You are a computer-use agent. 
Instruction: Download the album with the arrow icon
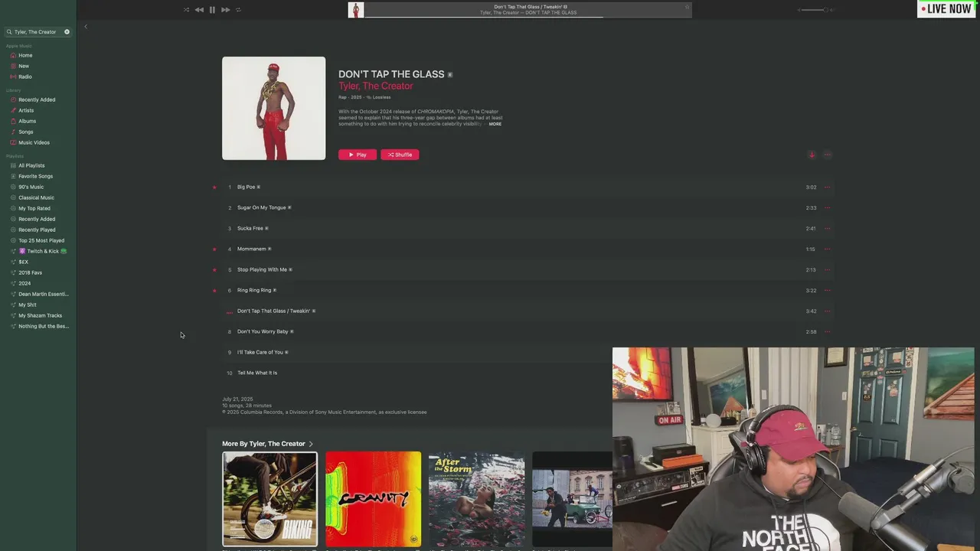812,155
